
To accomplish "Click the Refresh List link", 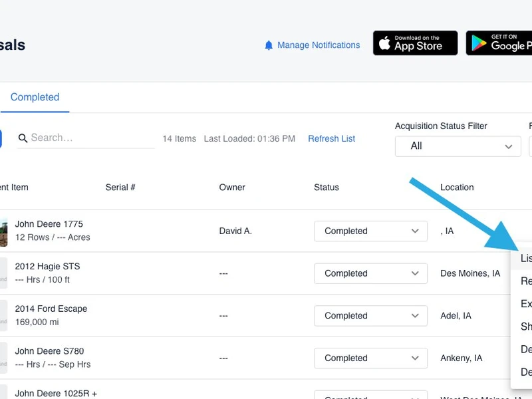I will [x=331, y=139].
